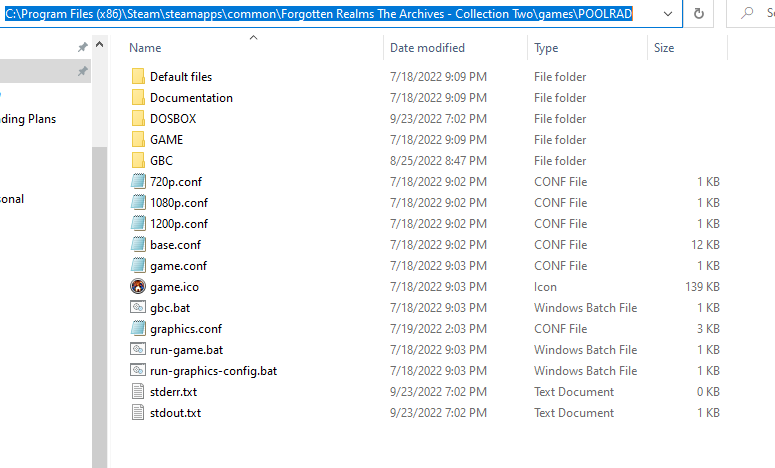Sort files by the Name column
Viewport: 775px width, 468px height.
[145, 48]
